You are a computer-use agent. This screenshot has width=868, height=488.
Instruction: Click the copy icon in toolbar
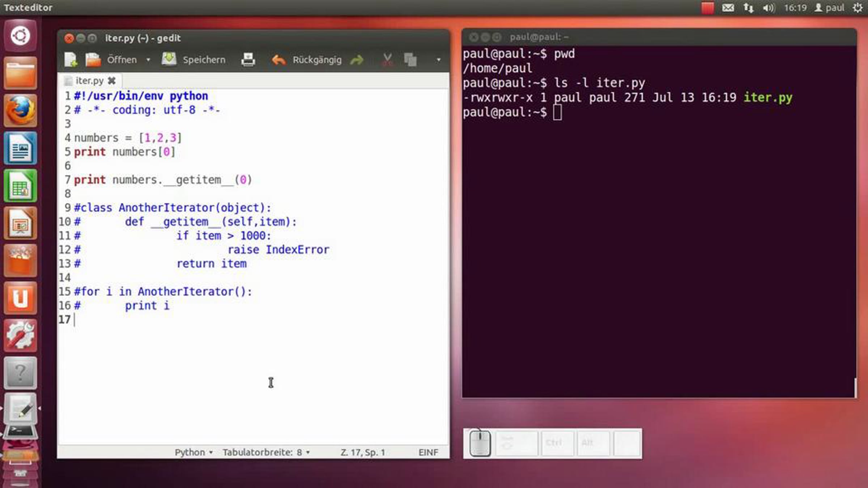click(x=410, y=60)
